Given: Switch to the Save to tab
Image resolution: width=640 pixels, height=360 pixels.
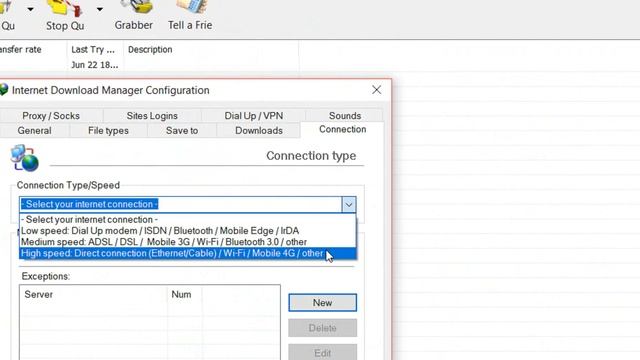Looking at the screenshot, I should [182, 131].
